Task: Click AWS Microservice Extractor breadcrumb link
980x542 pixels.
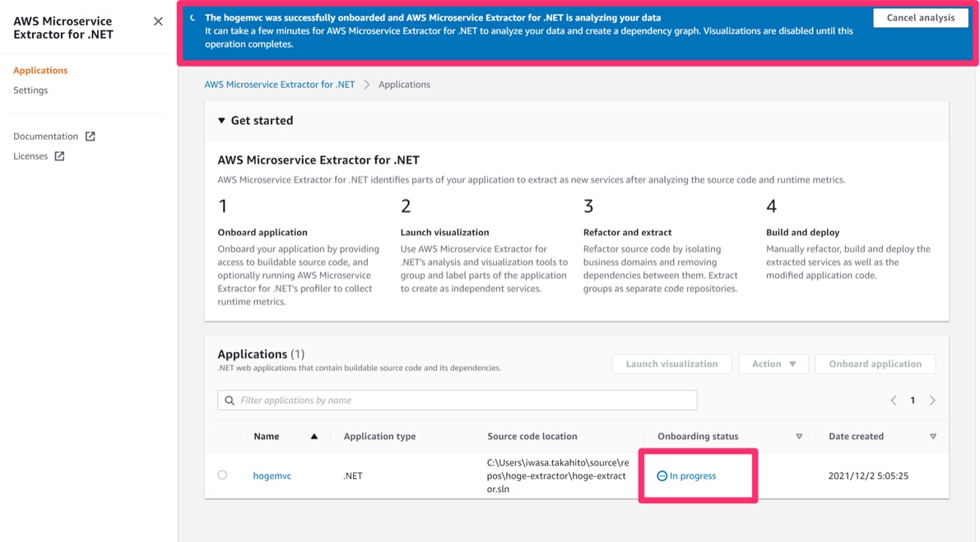Action: point(279,85)
